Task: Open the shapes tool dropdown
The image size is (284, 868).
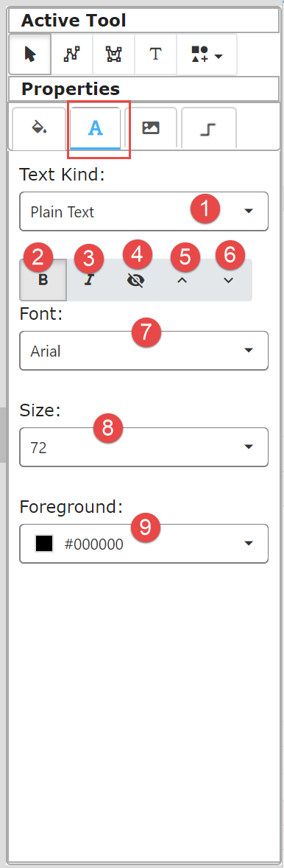Action: [x=207, y=55]
